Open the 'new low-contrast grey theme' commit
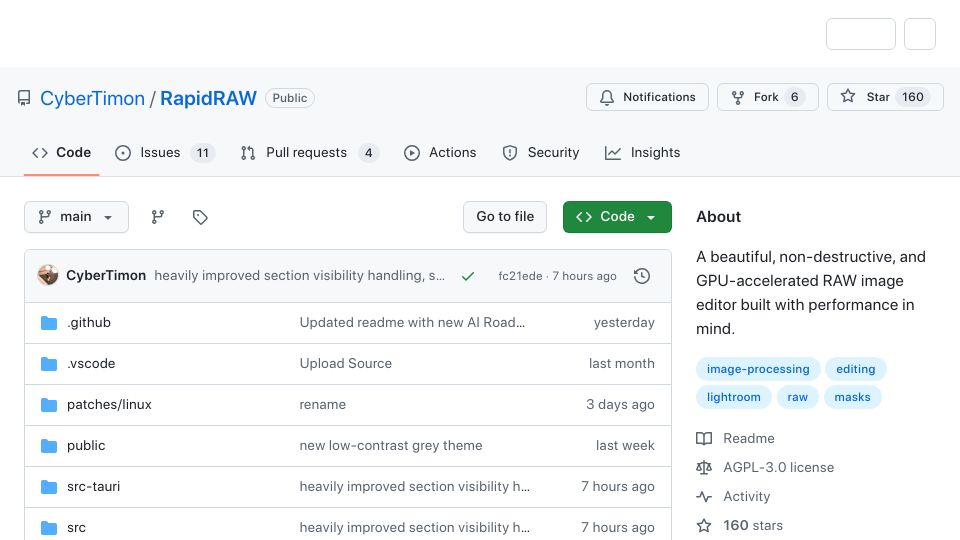 click(x=391, y=446)
